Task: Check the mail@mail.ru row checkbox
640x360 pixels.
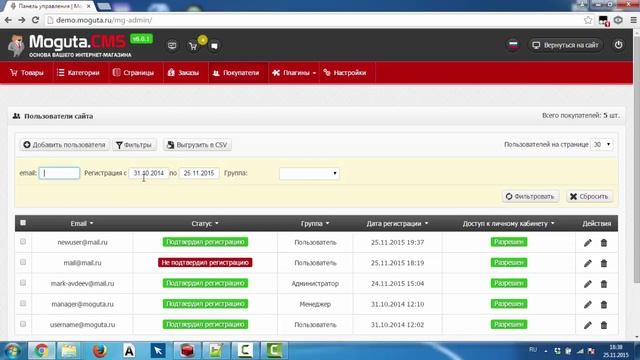Action: (x=23, y=262)
